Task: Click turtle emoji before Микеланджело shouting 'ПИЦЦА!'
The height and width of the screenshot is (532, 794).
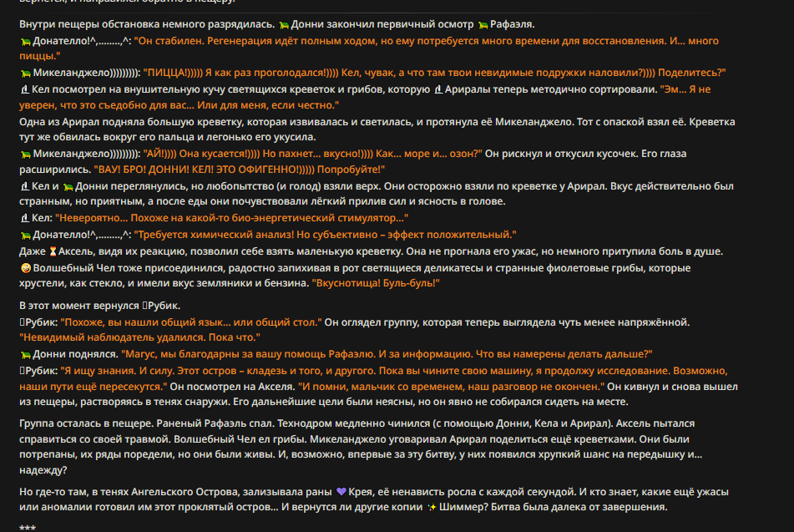Action: (25, 73)
